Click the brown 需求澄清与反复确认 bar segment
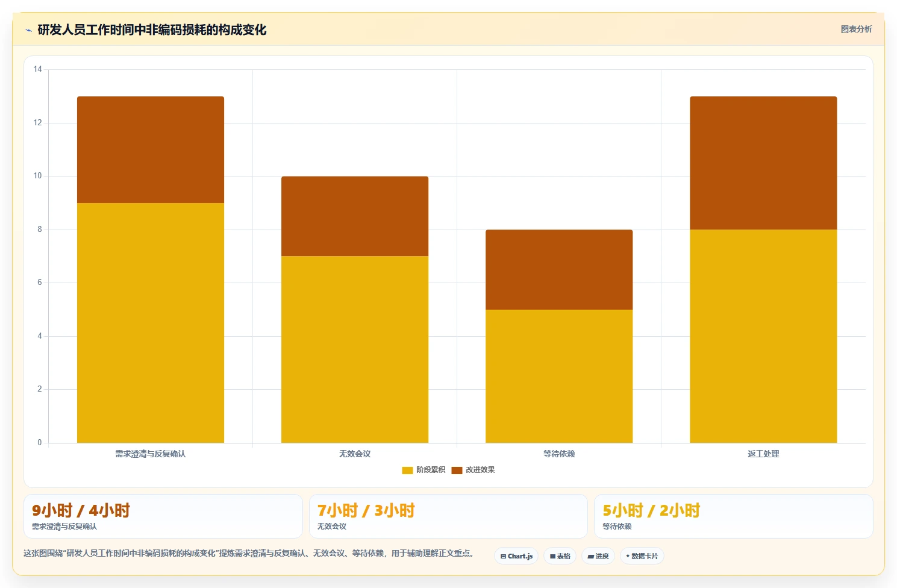897x588 pixels. [x=151, y=149]
